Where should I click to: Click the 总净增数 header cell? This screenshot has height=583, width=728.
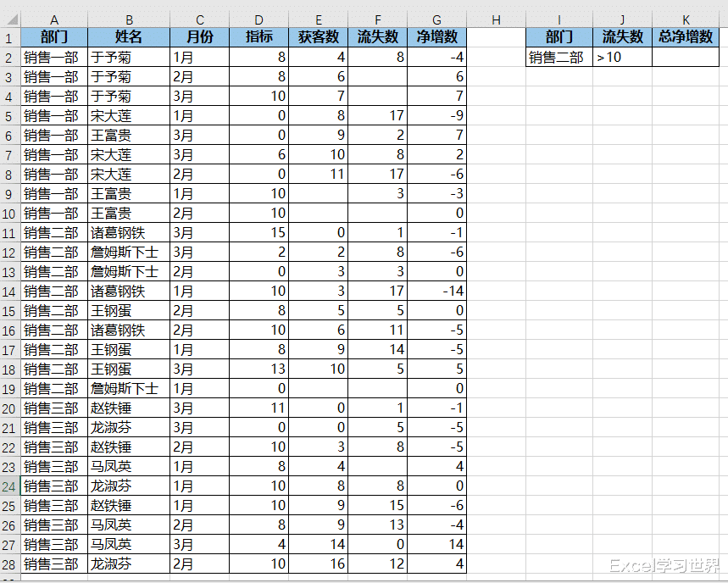point(686,37)
